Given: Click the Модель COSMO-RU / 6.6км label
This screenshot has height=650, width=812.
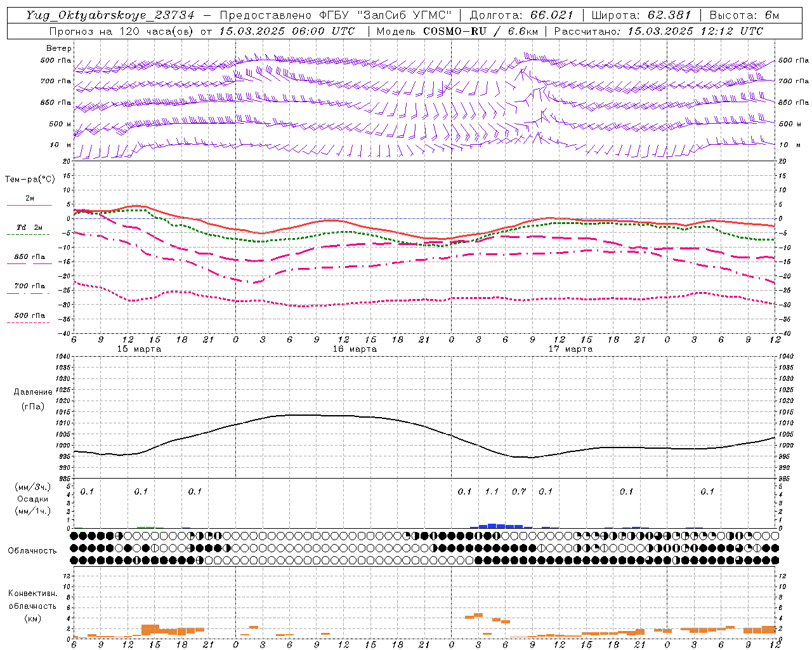Looking at the screenshot, I should [x=457, y=31].
